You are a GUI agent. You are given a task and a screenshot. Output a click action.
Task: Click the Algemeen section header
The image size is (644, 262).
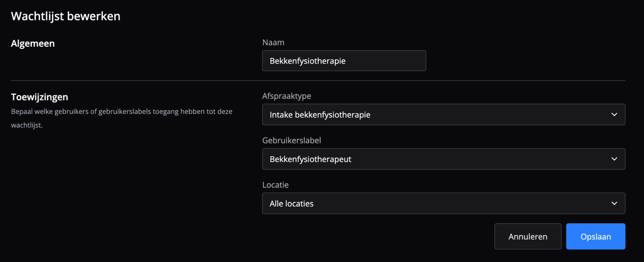(x=33, y=43)
